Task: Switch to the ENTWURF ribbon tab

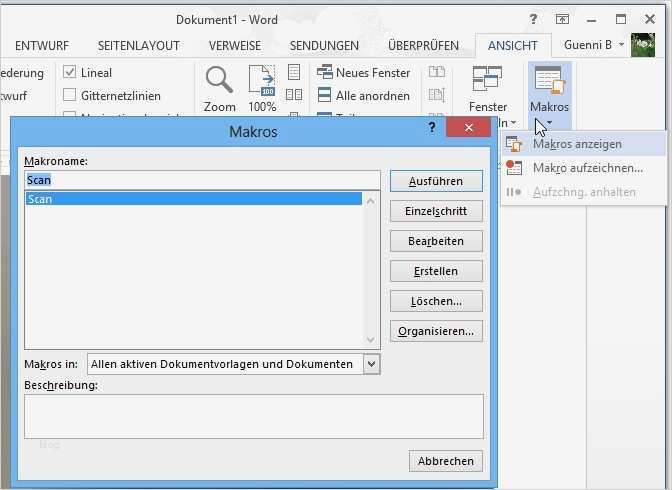Action: [x=42, y=45]
